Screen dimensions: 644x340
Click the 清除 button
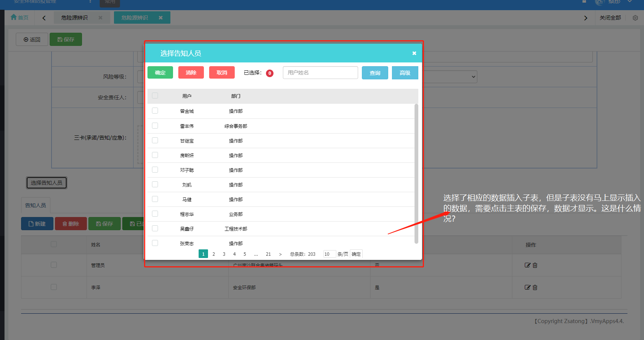tap(191, 73)
